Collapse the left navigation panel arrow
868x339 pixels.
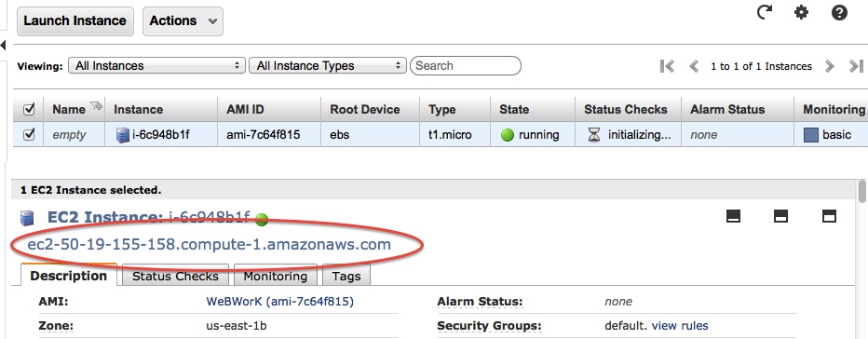tap(4, 45)
